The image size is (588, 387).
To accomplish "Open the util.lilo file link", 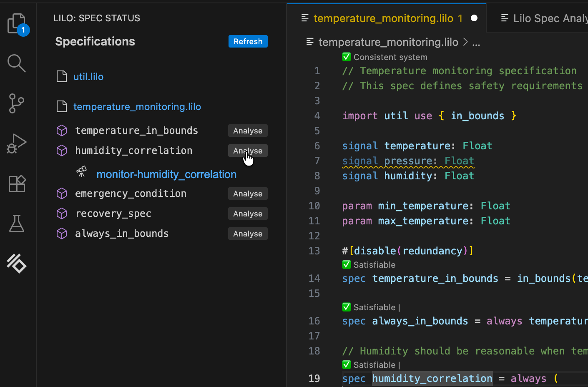I will [88, 76].
